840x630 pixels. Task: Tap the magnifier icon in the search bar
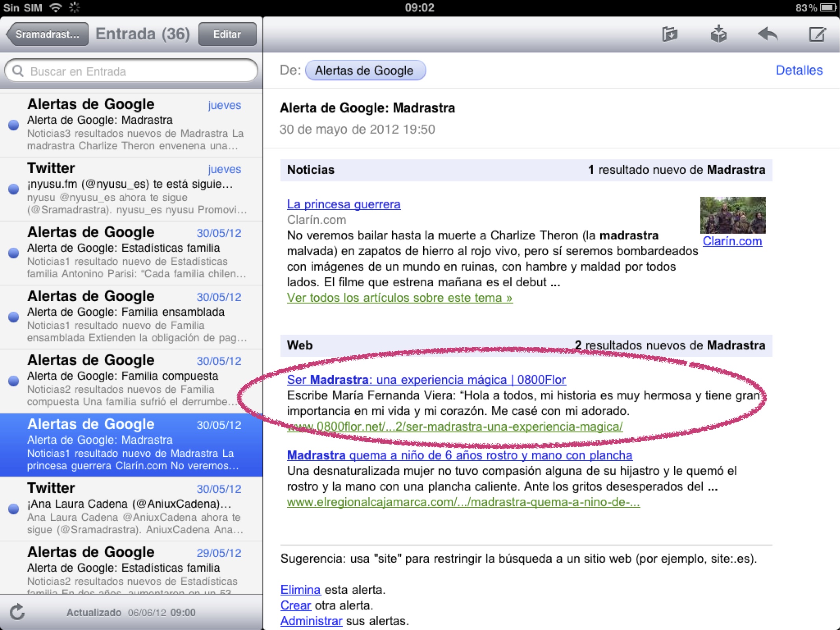click(x=18, y=71)
